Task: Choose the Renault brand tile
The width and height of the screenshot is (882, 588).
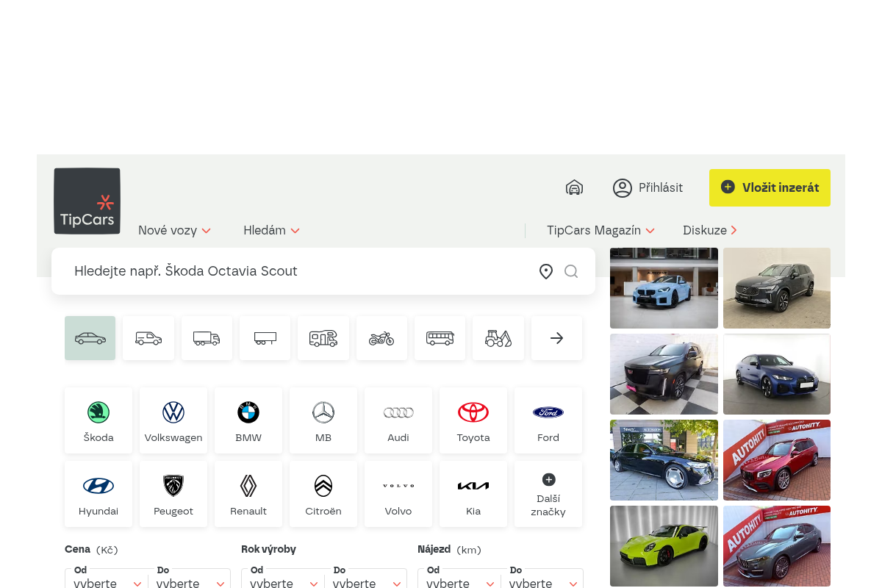Action: coord(248,494)
